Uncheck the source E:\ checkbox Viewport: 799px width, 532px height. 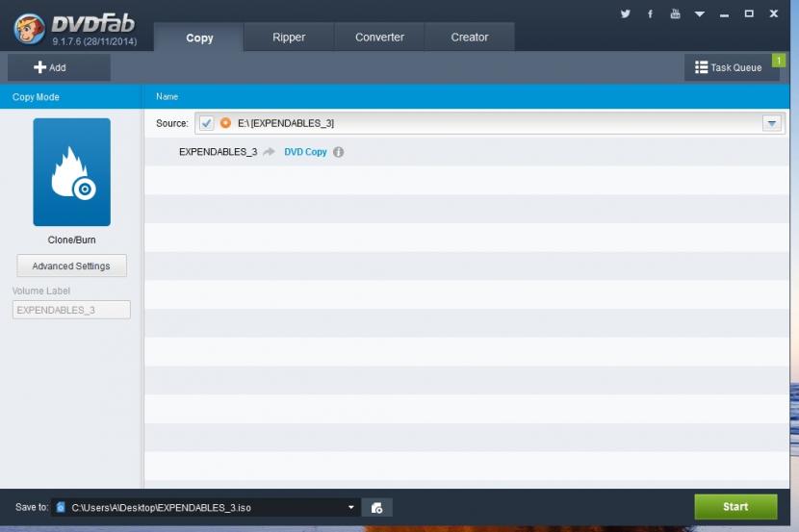coord(206,123)
